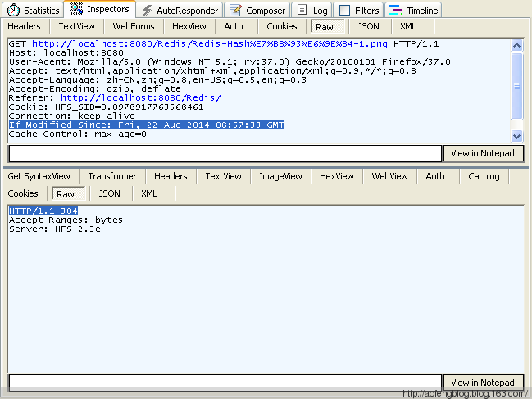Image resolution: width=532 pixels, height=399 pixels.
Task: Open the Statistics tab
Action: click(34, 11)
